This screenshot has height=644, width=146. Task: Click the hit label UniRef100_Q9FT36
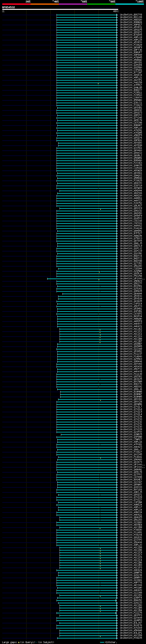[131, 50]
